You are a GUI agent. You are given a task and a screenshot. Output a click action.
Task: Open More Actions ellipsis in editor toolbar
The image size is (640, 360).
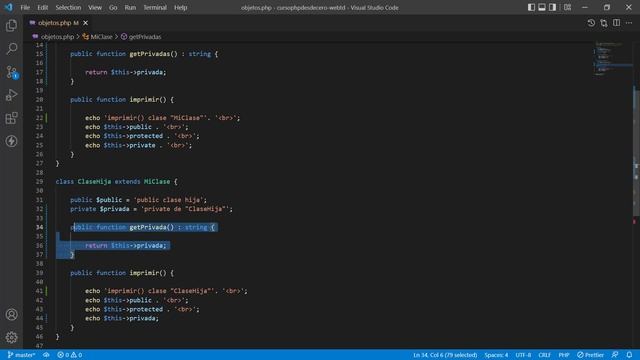[x=629, y=23]
